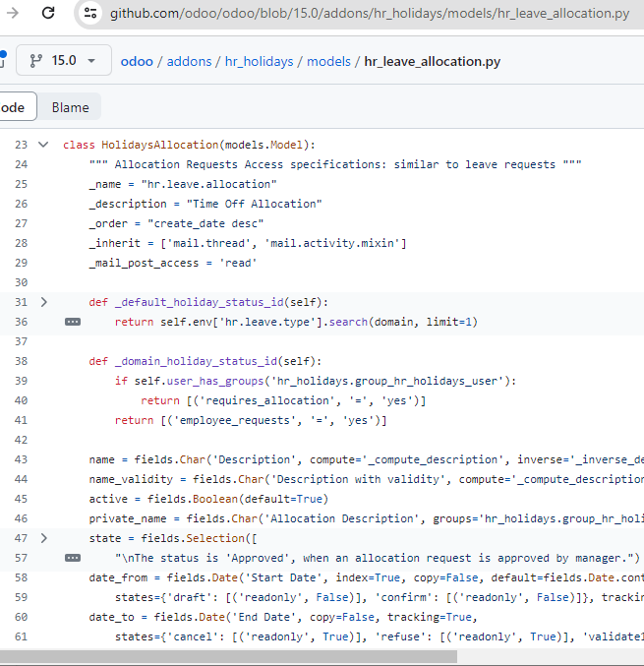
Task: Select line number 43
Action: pos(21,459)
